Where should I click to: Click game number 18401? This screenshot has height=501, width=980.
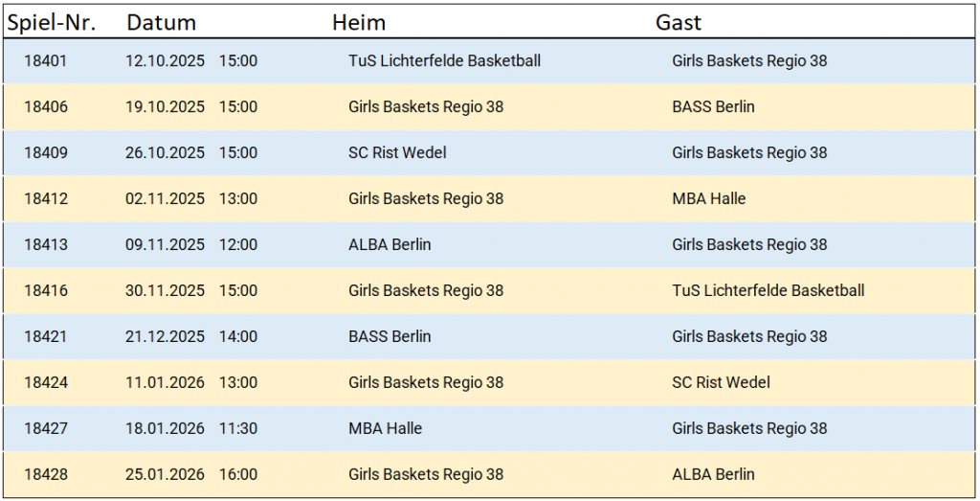[46, 61]
